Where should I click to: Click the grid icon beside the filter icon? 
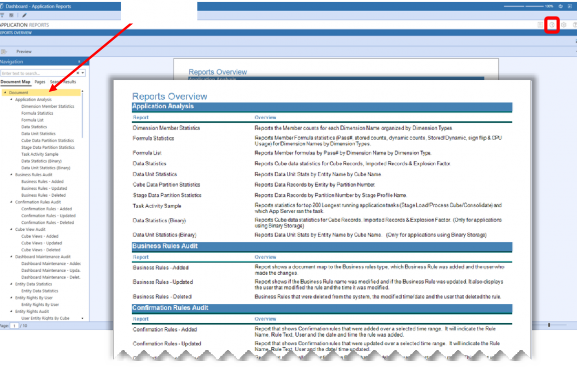pyautogui.click(x=11, y=15)
